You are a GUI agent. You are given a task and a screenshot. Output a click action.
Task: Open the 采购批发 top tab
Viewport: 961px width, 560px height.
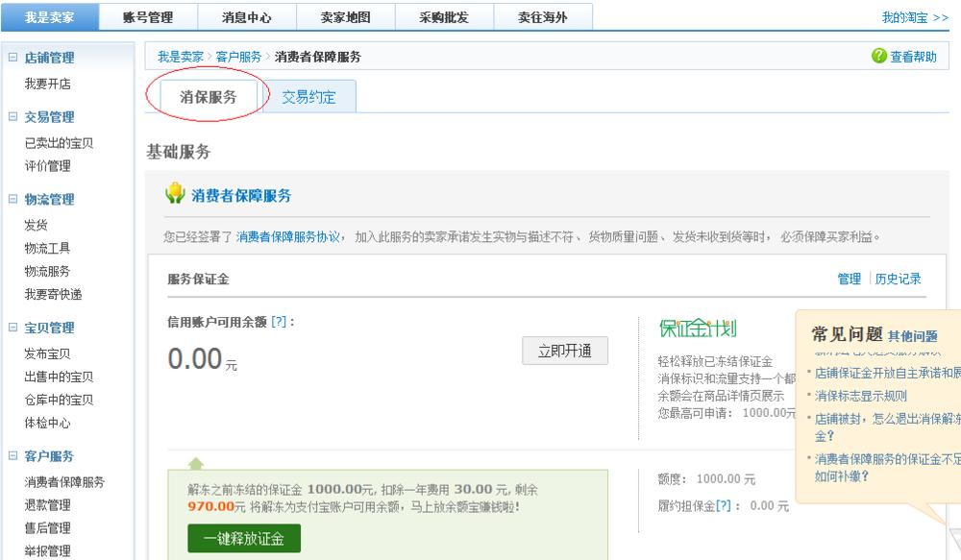click(x=444, y=17)
